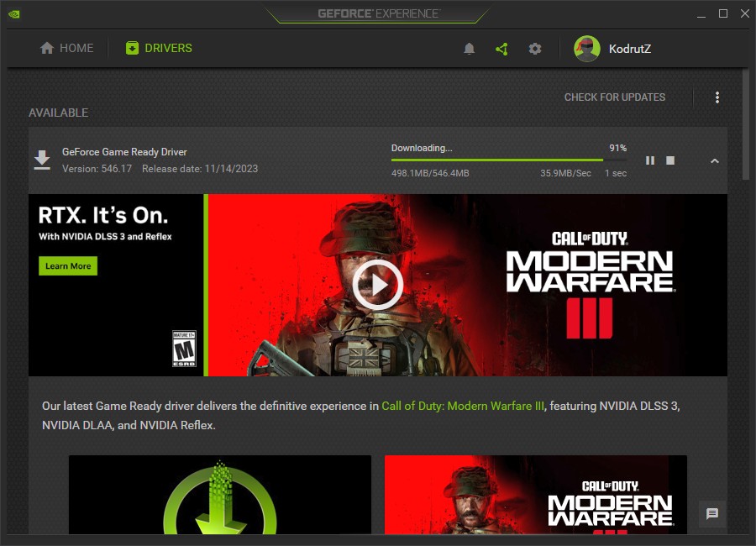This screenshot has width=756, height=546.
Task: Collapse the driver details chevron
Action: [715, 160]
